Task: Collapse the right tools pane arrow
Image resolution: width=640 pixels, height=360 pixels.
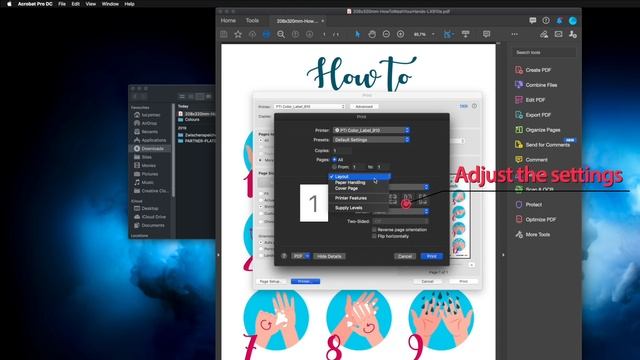Action: coord(503,255)
